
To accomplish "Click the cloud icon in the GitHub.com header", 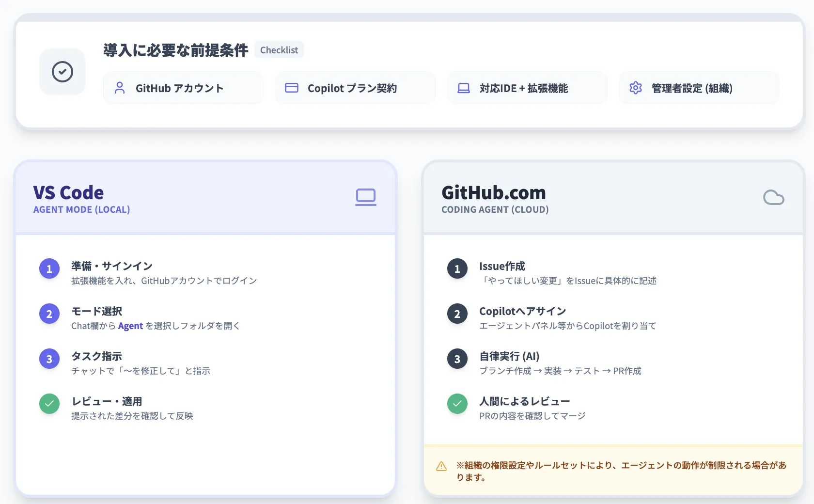I will pyautogui.click(x=774, y=197).
